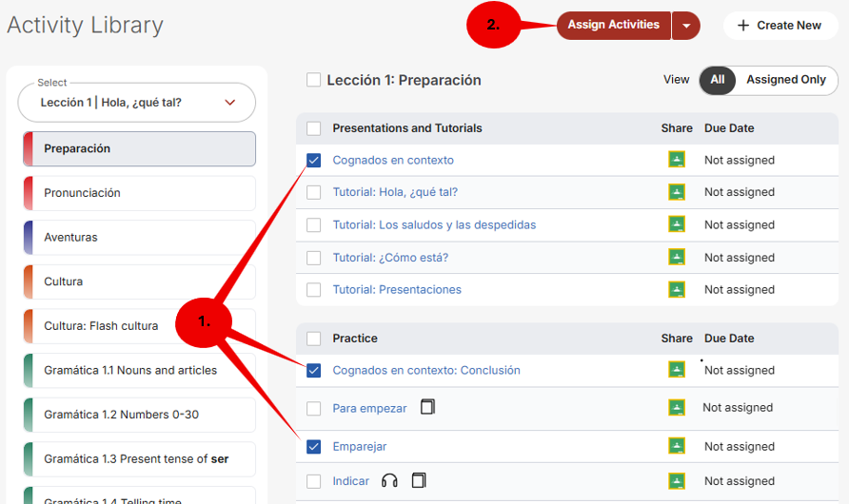Click the textbook icon beside Indicar
Screen dimensions: 849x504
pos(419,480)
